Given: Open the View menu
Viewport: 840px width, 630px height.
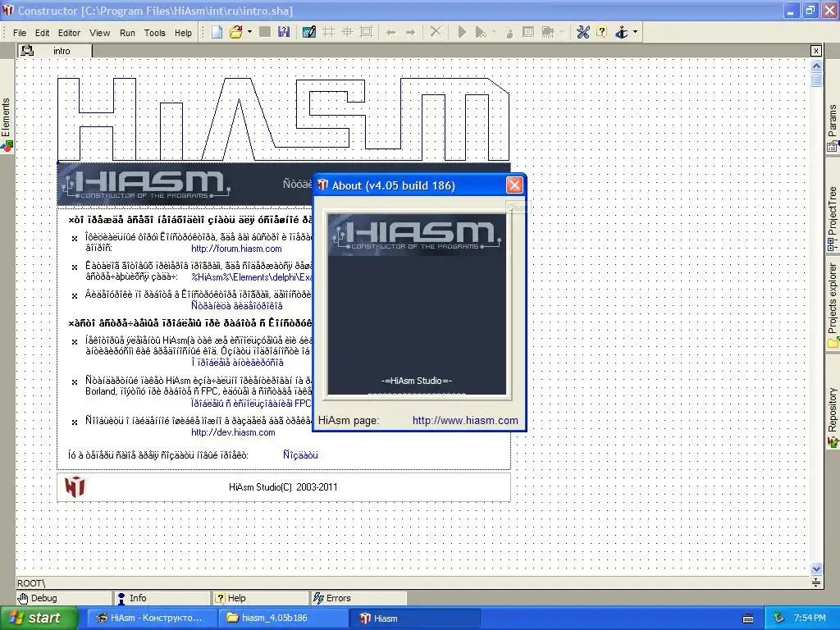Looking at the screenshot, I should [x=99, y=33].
